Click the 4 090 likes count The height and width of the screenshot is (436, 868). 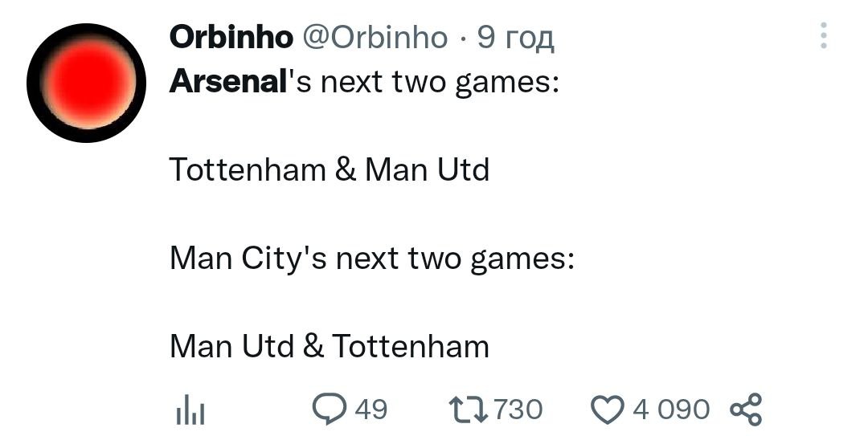click(671, 410)
